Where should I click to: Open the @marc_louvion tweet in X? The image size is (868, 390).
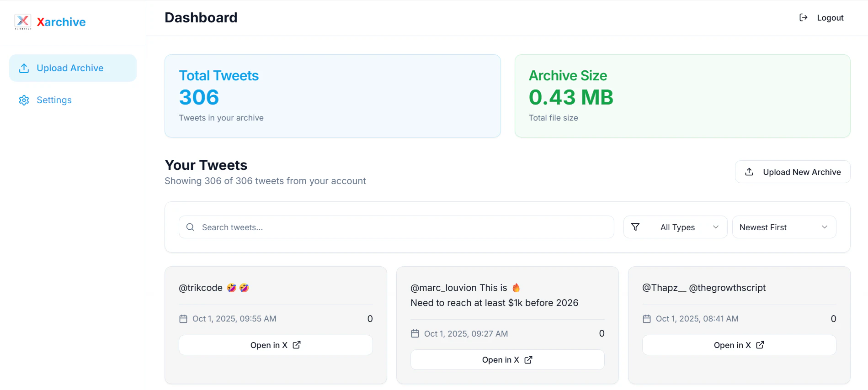tap(507, 360)
